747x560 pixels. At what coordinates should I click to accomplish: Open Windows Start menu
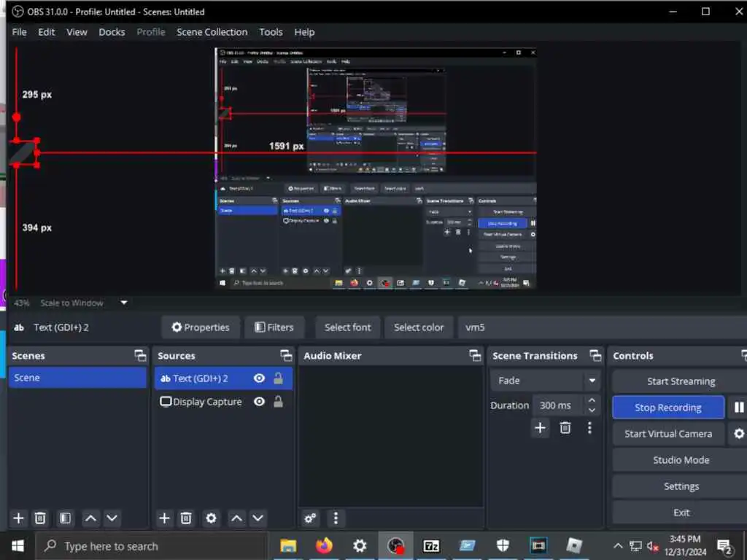[18, 545]
